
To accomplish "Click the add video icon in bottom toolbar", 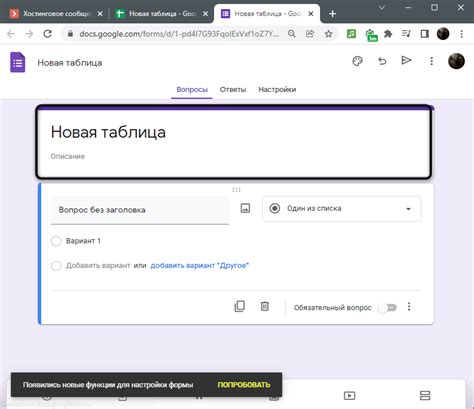I will (349, 395).
